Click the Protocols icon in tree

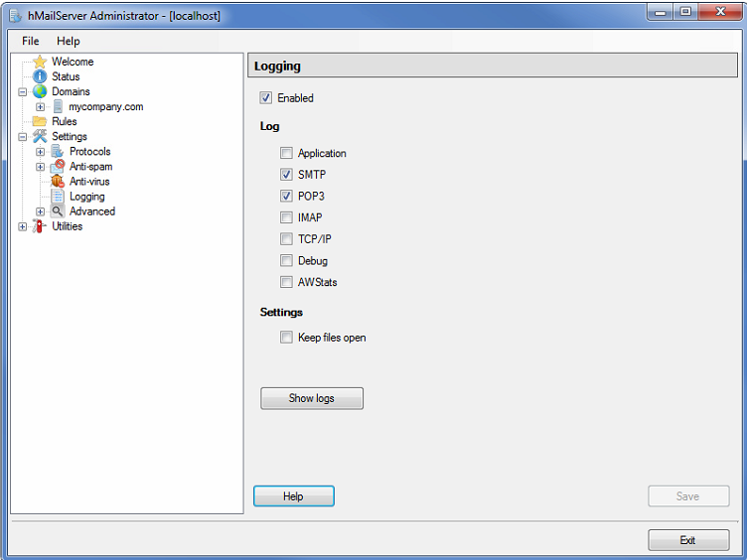pos(58,152)
